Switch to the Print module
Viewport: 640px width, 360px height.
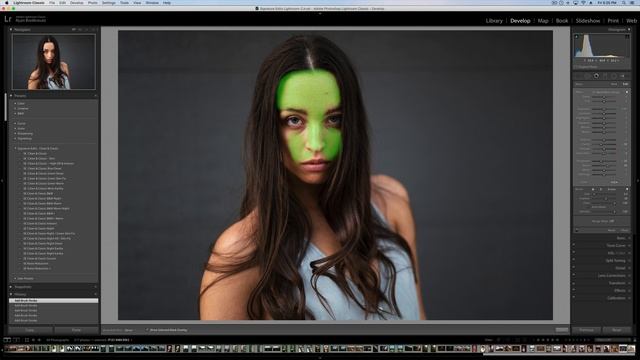click(x=613, y=20)
